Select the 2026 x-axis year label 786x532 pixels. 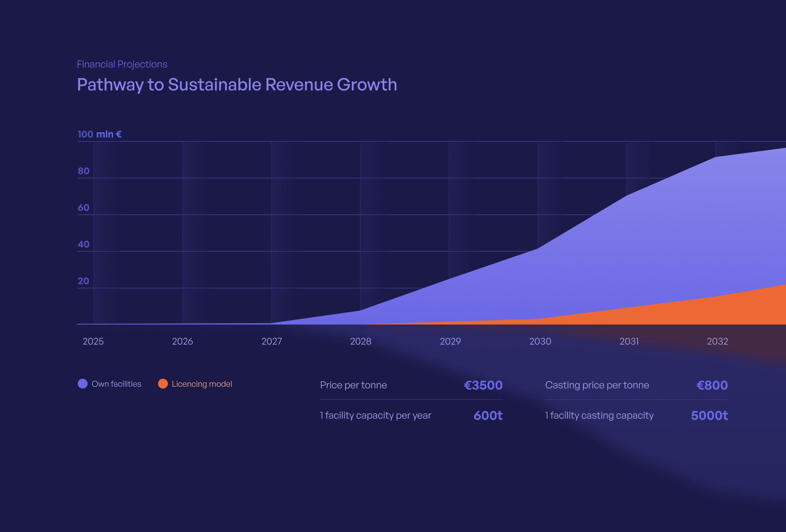tap(182, 341)
